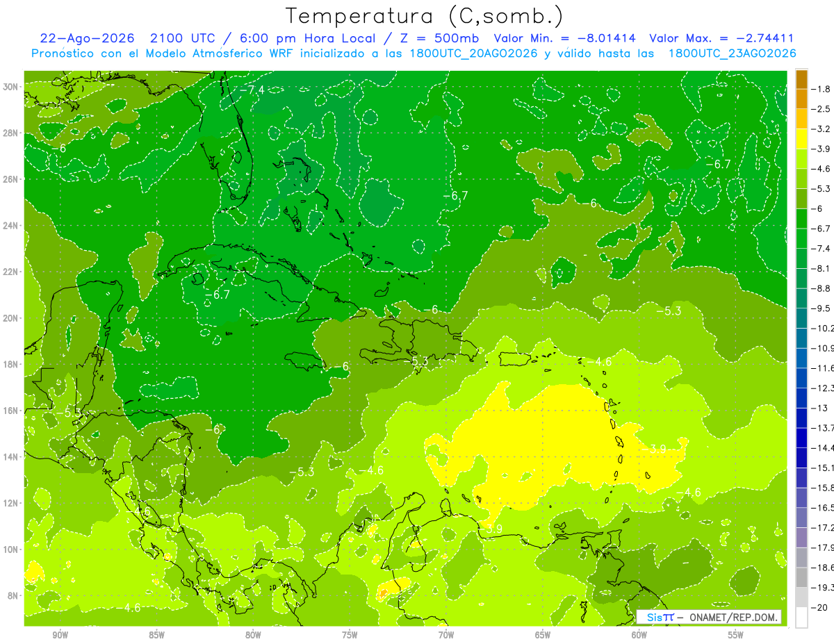Pick the deep blue swatch between -13.7 and -14.4
This screenshot has width=834, height=644.
tap(801, 438)
